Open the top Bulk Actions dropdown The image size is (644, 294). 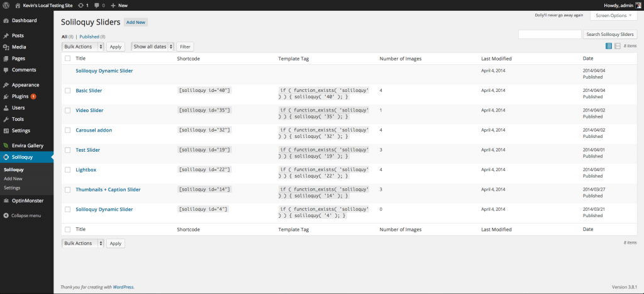point(82,47)
